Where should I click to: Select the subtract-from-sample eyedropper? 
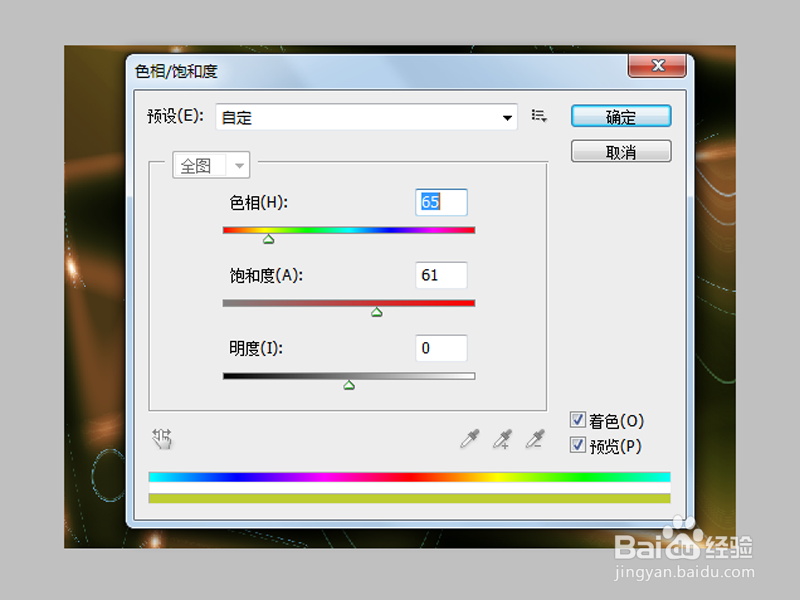(x=532, y=439)
